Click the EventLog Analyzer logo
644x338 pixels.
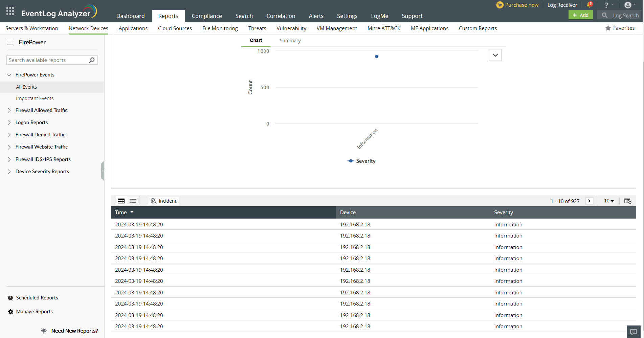[x=59, y=12]
